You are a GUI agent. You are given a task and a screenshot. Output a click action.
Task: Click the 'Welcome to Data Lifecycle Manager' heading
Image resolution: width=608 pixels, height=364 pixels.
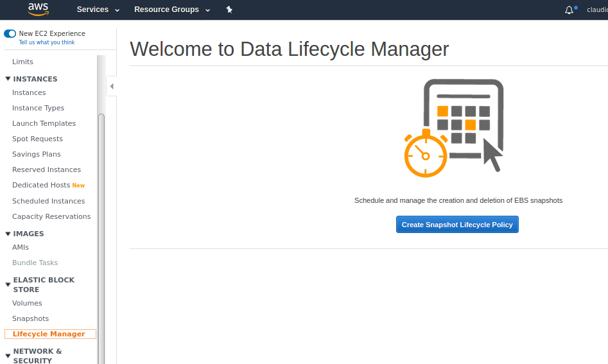290,49
